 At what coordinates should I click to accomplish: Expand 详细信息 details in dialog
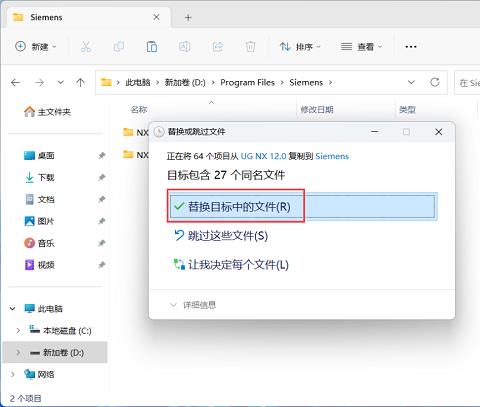(193, 305)
